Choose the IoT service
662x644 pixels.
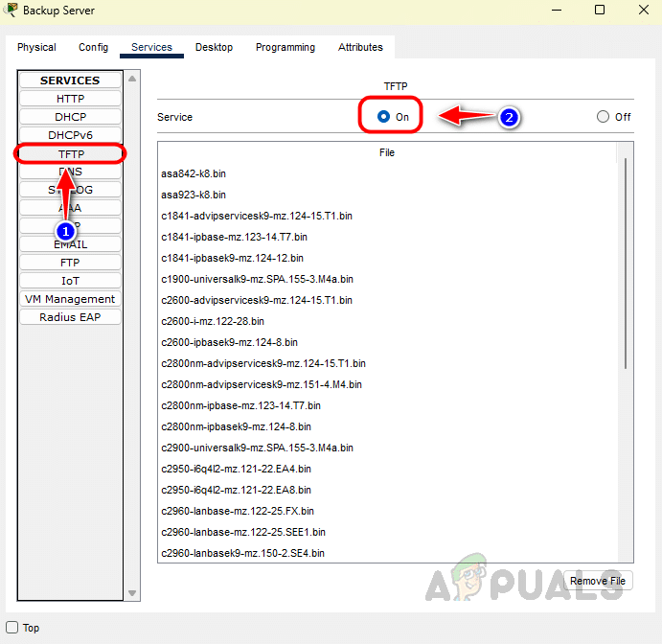click(70, 281)
